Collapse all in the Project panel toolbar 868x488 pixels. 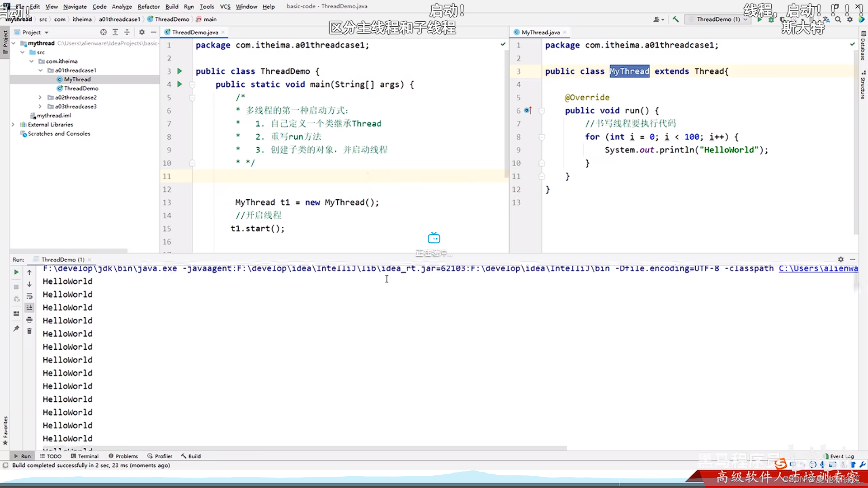point(127,32)
